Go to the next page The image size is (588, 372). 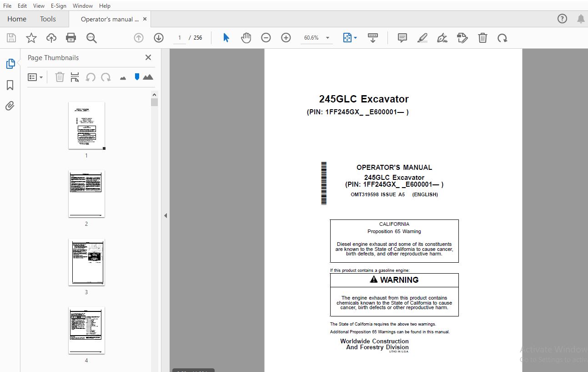pyautogui.click(x=159, y=38)
